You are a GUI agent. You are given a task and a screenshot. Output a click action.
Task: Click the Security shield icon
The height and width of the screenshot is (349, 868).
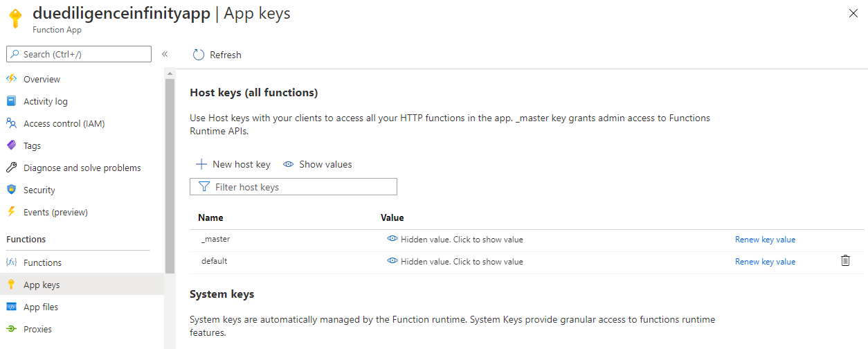(x=11, y=190)
